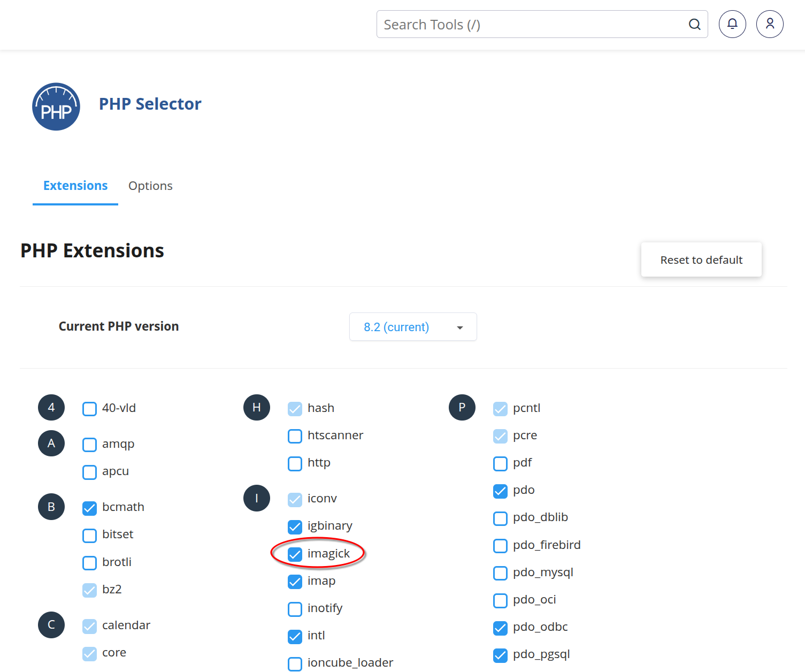Image resolution: width=805 pixels, height=672 pixels.
Task: Click the letter B section badge
Action: (51, 507)
